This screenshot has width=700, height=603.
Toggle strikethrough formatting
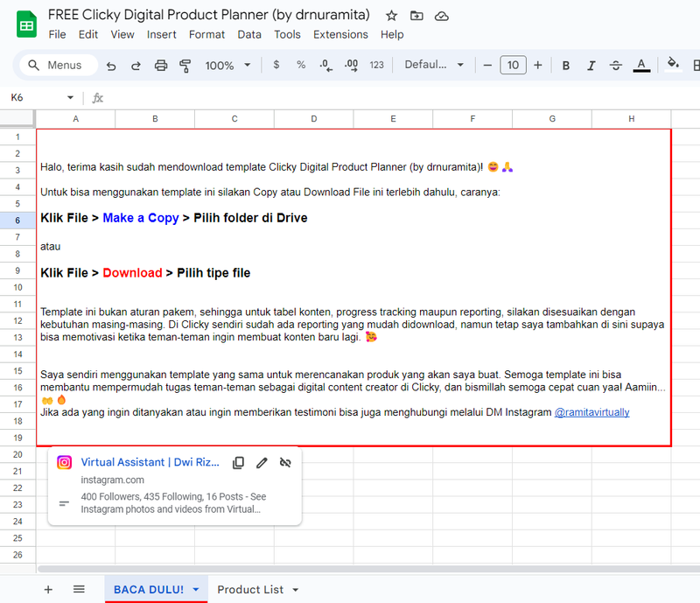click(616, 66)
